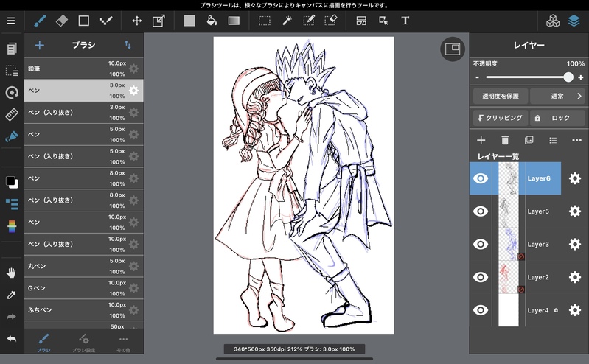Hide Layer2 using the eye icon
Screen dimensions: 589x364
481,277
